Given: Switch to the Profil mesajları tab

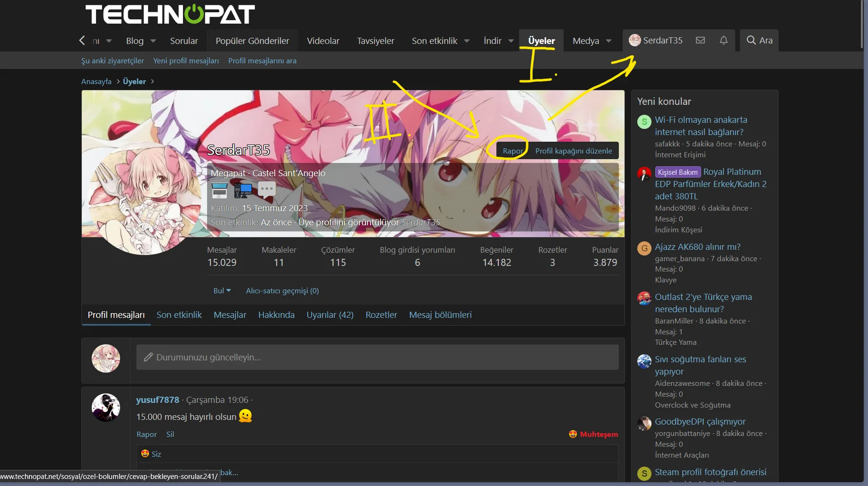Looking at the screenshot, I should (x=116, y=315).
